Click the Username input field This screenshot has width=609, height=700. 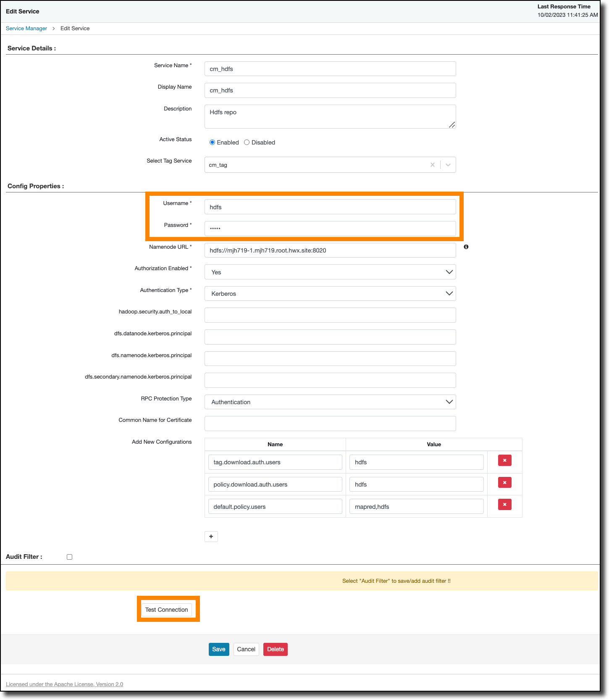coord(330,207)
